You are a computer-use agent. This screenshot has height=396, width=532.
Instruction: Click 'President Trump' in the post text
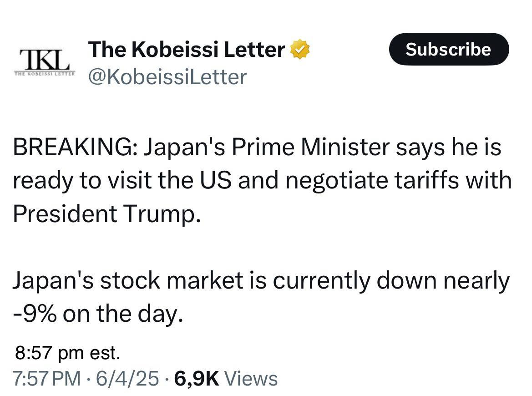(106, 214)
